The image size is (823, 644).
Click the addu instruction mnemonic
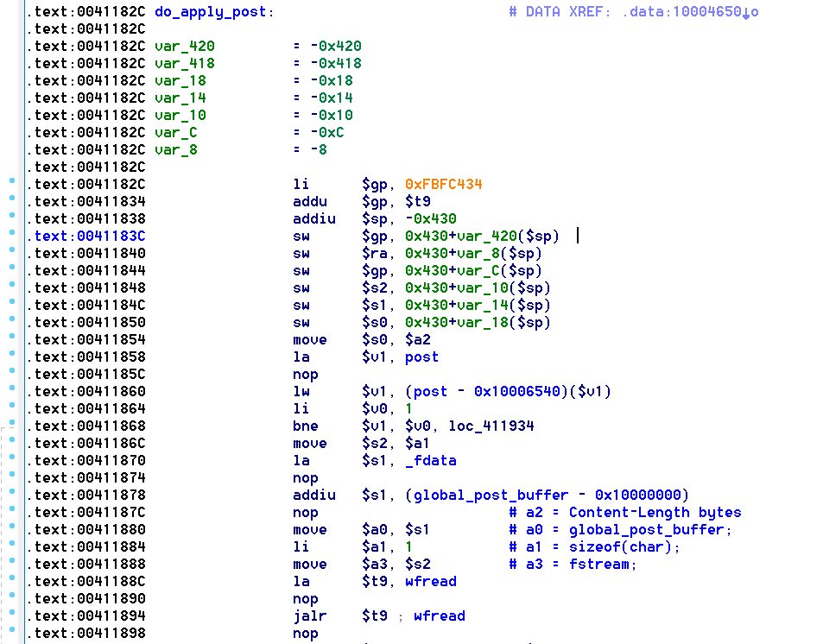(310, 202)
